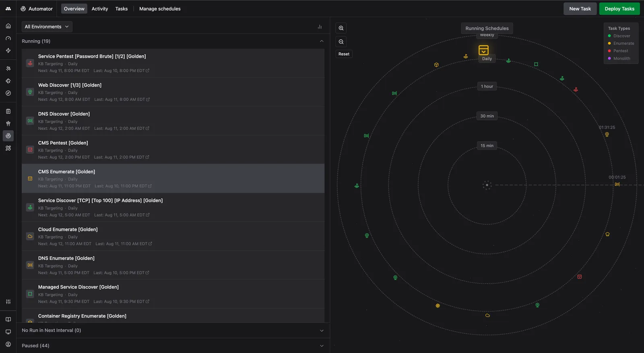Click the bar chart icon above the task list
This screenshot has width=644, height=353.
(320, 27)
